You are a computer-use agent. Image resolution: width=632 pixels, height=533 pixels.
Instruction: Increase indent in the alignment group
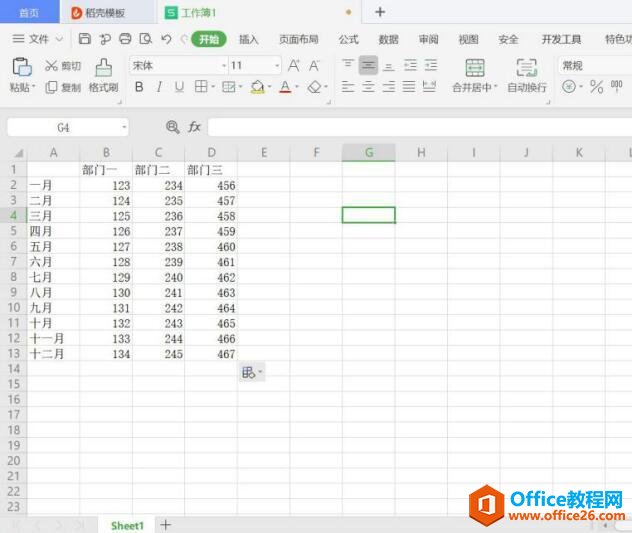[x=431, y=65]
